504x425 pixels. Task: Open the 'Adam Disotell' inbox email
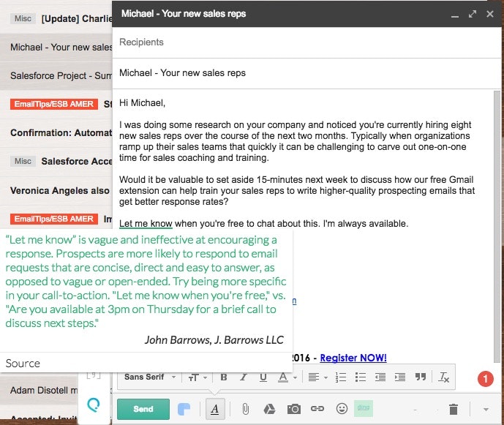point(39,391)
